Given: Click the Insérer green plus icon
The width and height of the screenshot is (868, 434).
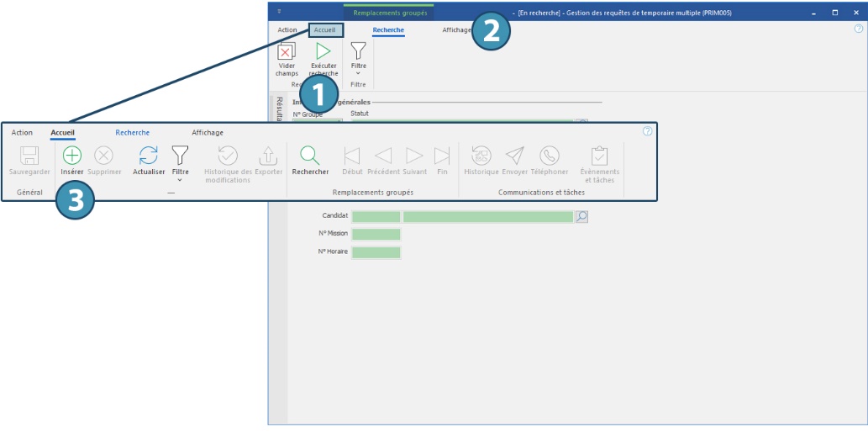Looking at the screenshot, I should (x=72, y=156).
